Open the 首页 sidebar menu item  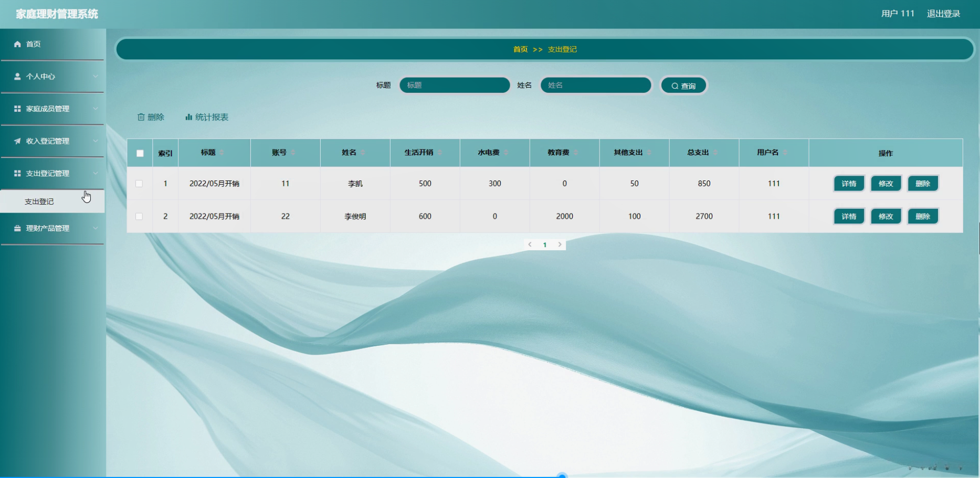pos(52,44)
